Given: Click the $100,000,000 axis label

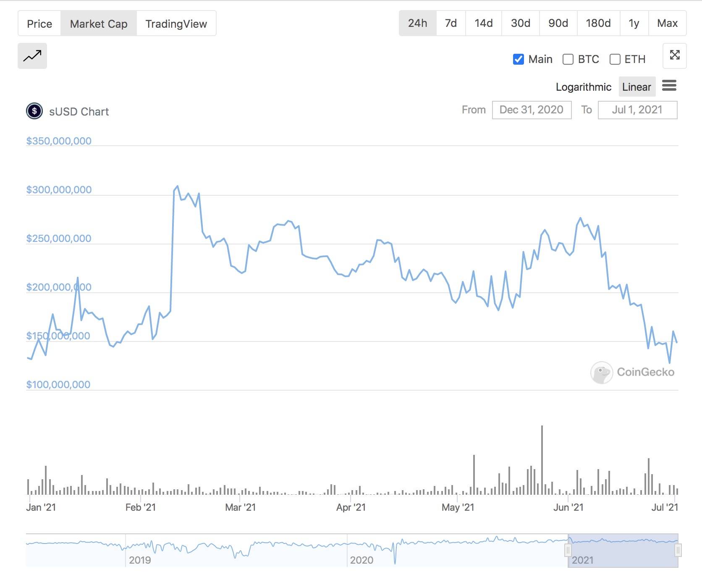Looking at the screenshot, I should coord(58,384).
